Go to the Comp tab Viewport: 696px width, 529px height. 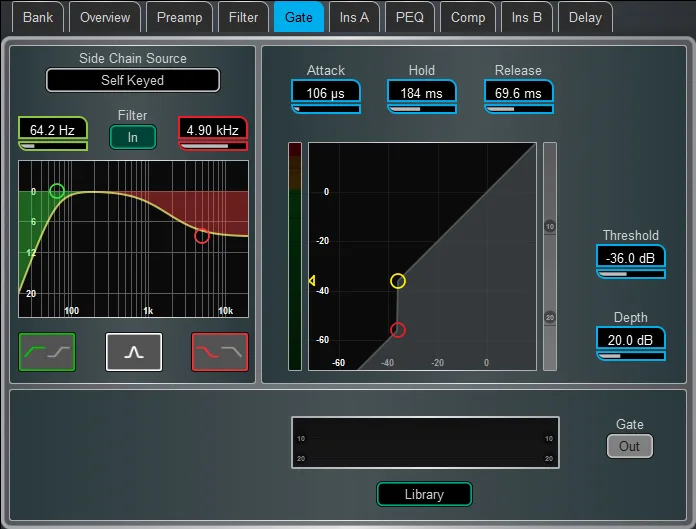coord(468,17)
